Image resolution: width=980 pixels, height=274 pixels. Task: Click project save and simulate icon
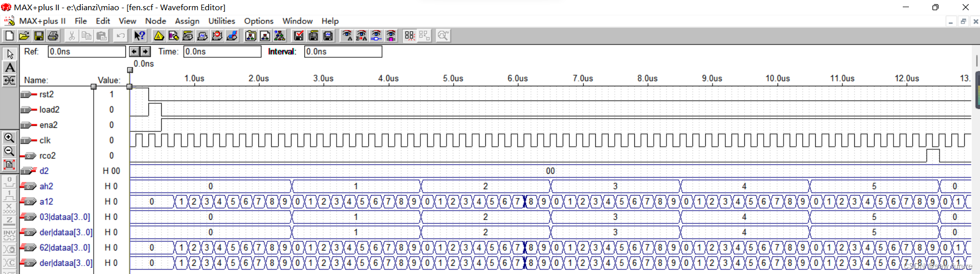point(328,36)
